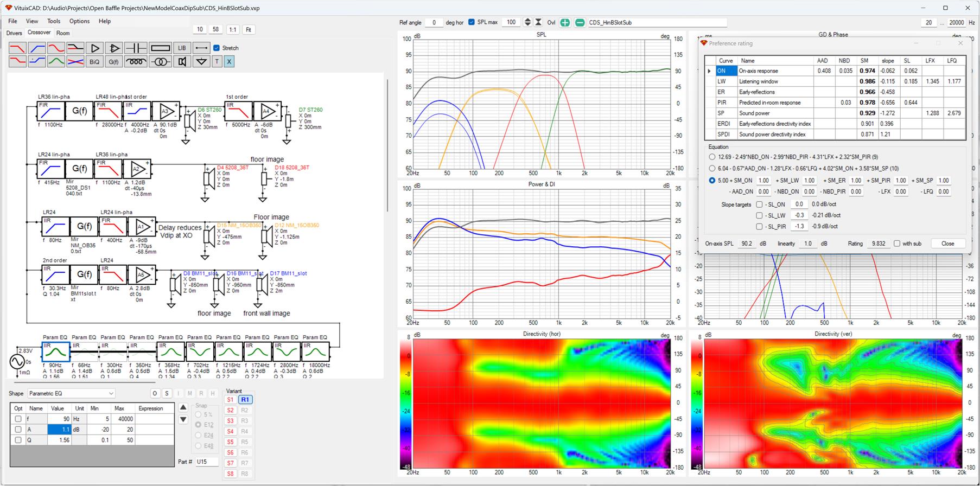980x486 pixels.
Task: Click the O button next to Shape
Action: 155,393
